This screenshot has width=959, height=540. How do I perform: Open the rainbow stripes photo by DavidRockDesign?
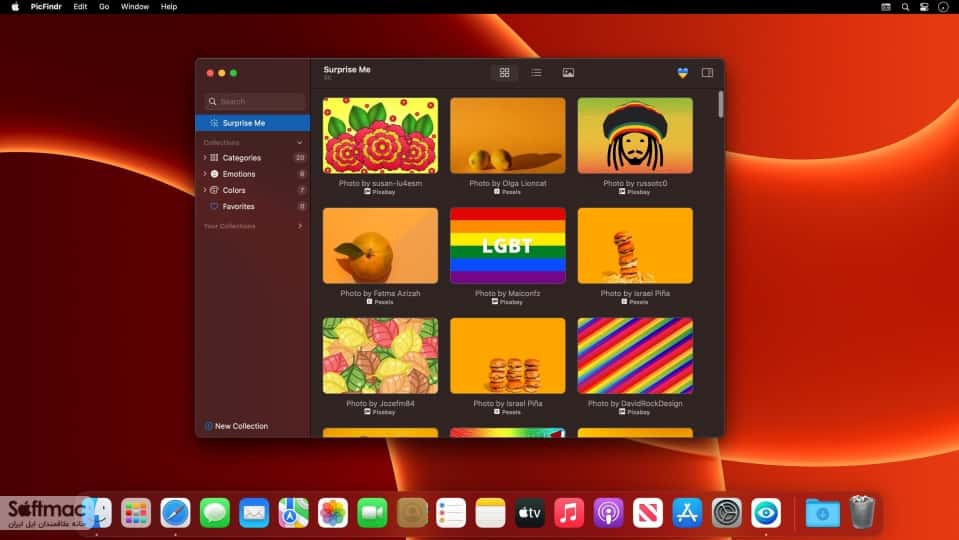pos(635,356)
